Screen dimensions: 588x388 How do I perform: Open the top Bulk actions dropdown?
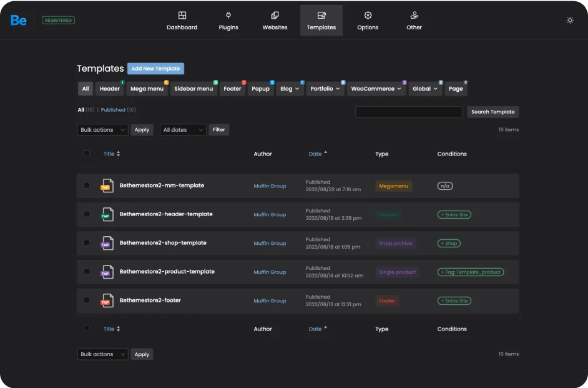click(x=102, y=130)
